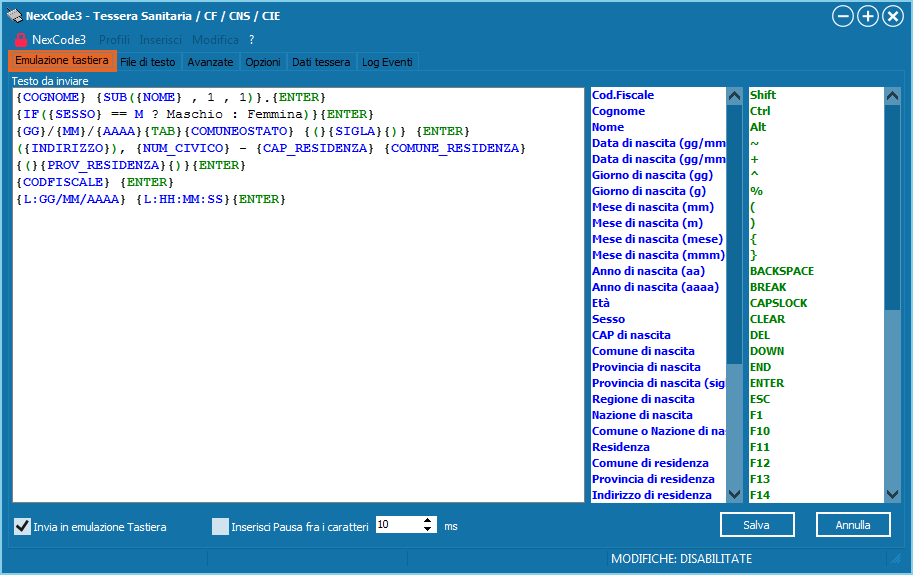
Task: Click inside the Testo da inviare editor
Action: (300, 350)
